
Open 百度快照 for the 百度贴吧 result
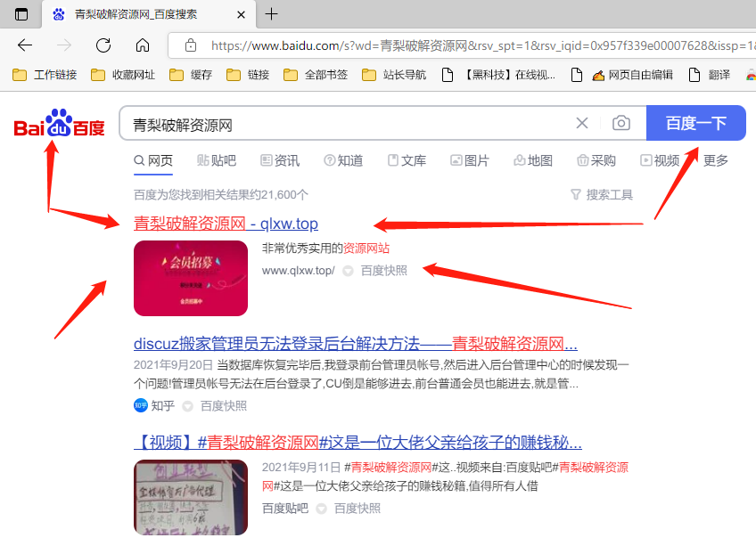click(x=357, y=509)
